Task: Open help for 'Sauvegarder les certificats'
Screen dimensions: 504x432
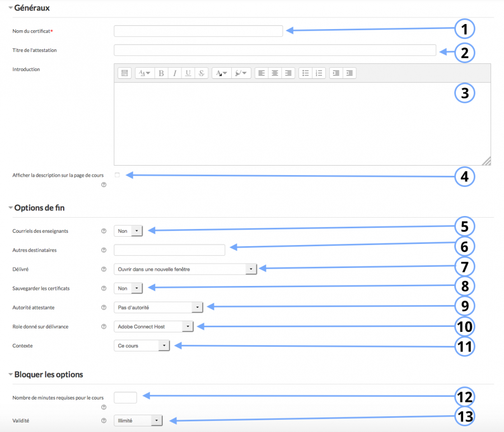Action: click(104, 288)
